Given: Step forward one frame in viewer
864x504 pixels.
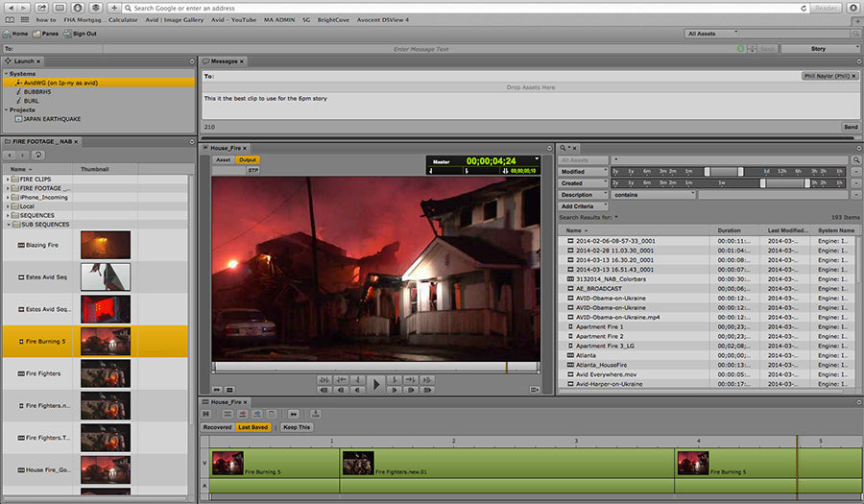Looking at the screenshot, I should click(x=394, y=390).
